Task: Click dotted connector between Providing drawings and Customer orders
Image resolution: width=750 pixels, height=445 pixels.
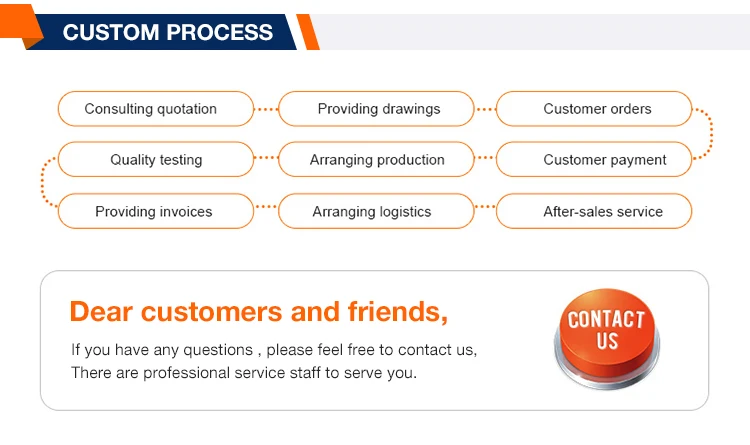Action: (485, 109)
